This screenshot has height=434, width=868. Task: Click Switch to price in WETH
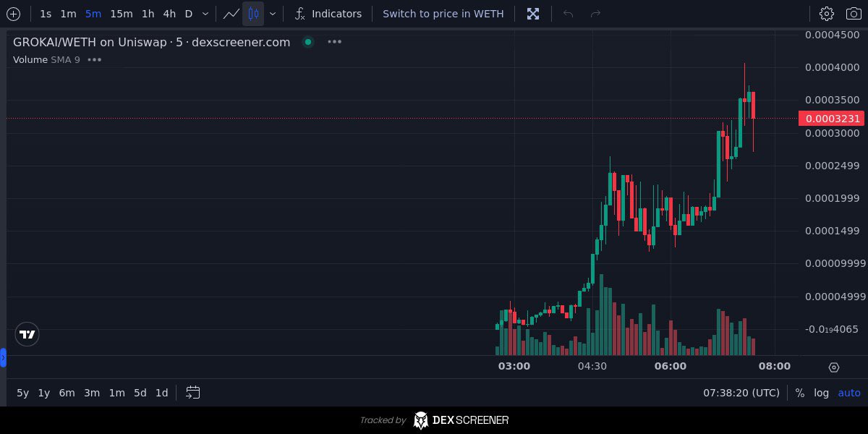click(443, 14)
